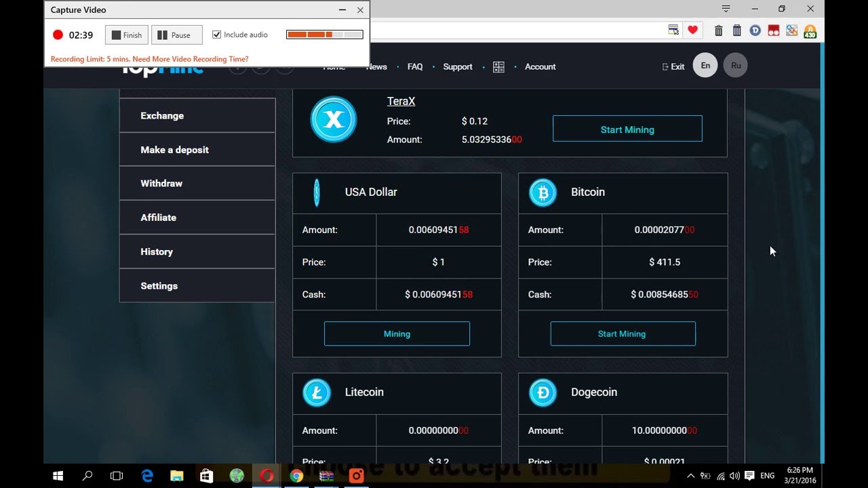Viewport: 868px width, 488px height.
Task: Click the Bitcoin coin icon
Action: 542,192
